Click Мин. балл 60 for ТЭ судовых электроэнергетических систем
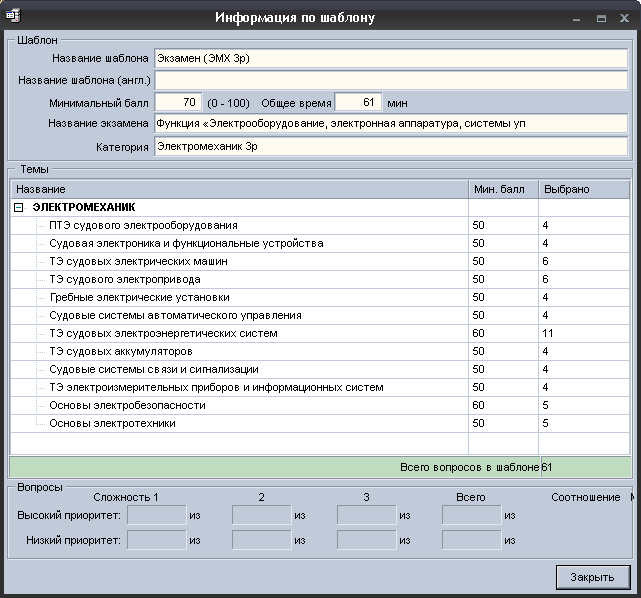This screenshot has height=598, width=641. coord(478,334)
